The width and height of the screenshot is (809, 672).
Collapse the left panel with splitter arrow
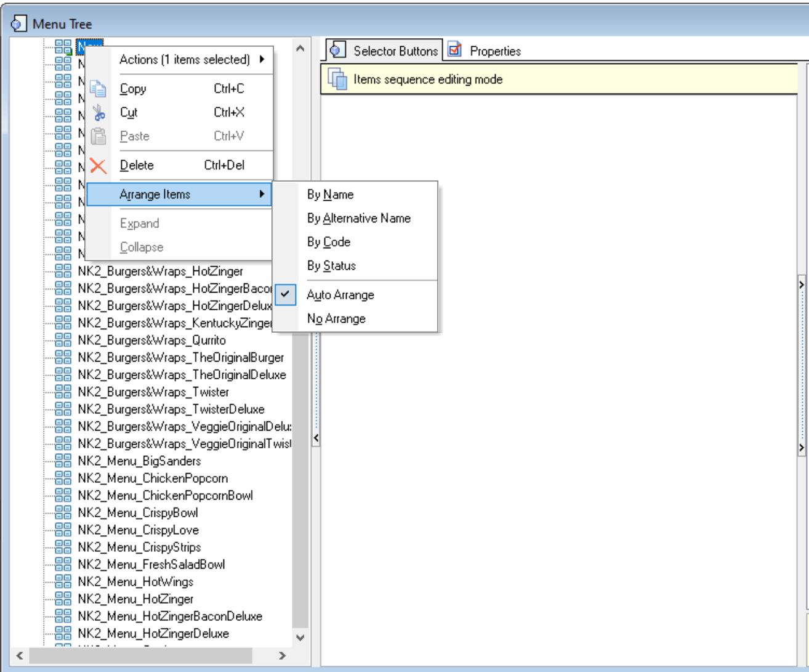pyautogui.click(x=316, y=438)
